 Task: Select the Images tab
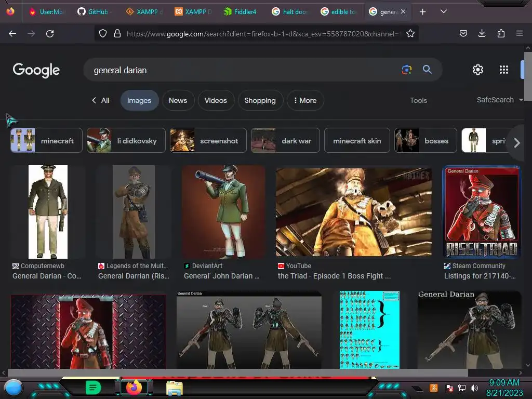click(x=139, y=100)
